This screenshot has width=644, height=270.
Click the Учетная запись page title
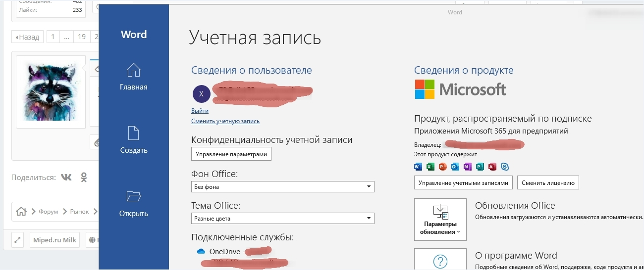pyautogui.click(x=255, y=38)
